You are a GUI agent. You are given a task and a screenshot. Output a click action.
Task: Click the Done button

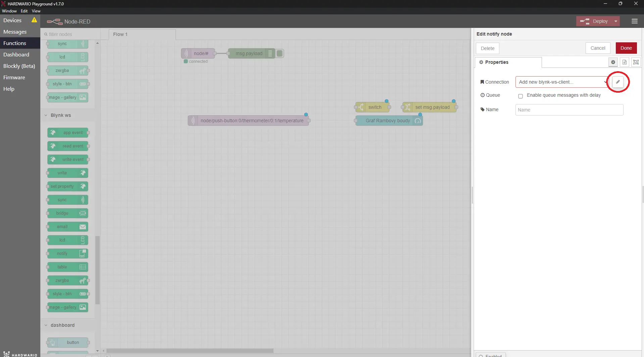(626, 48)
